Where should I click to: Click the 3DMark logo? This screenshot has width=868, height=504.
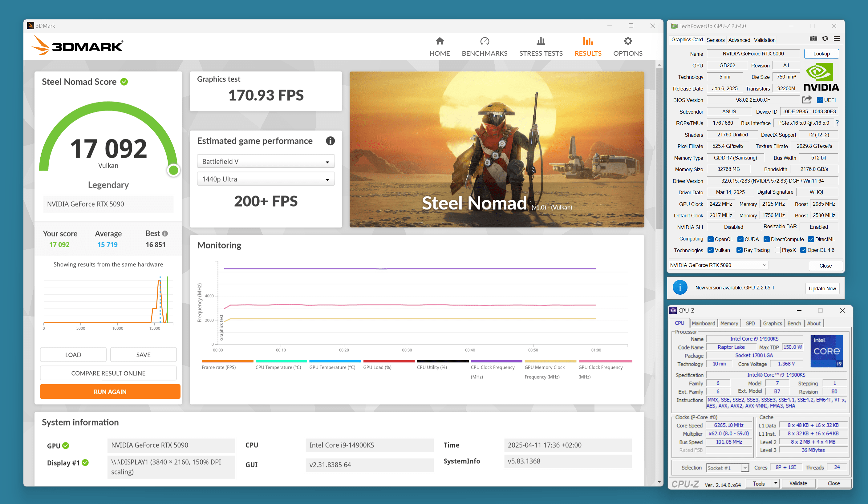[77, 46]
